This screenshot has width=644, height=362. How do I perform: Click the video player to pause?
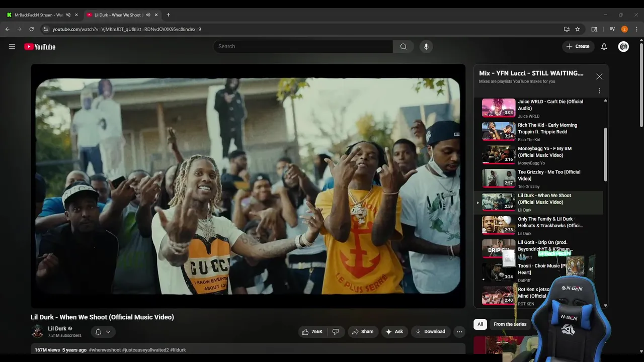click(x=248, y=186)
